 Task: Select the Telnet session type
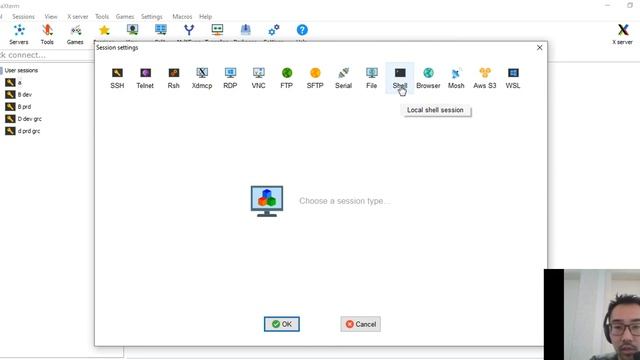(x=145, y=78)
